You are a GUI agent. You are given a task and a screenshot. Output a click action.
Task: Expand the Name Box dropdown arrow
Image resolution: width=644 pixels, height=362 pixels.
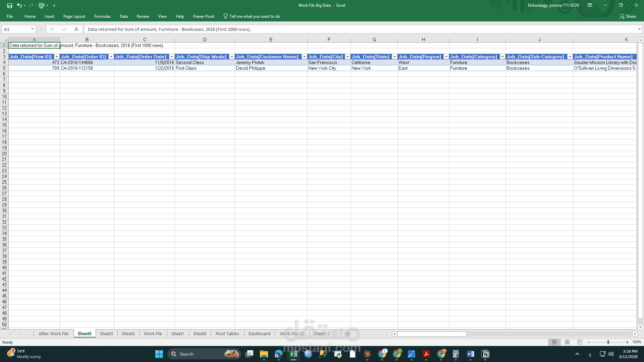pyautogui.click(x=32, y=29)
